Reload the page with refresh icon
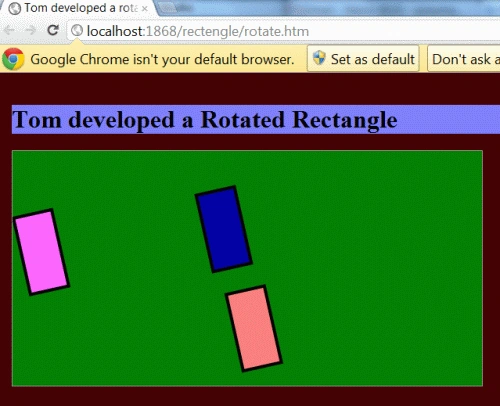 click(x=53, y=30)
